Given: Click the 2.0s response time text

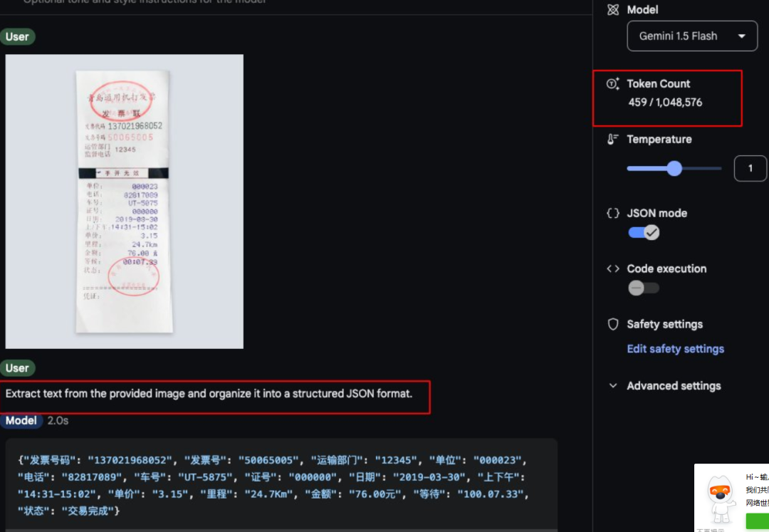Looking at the screenshot, I should pos(58,421).
